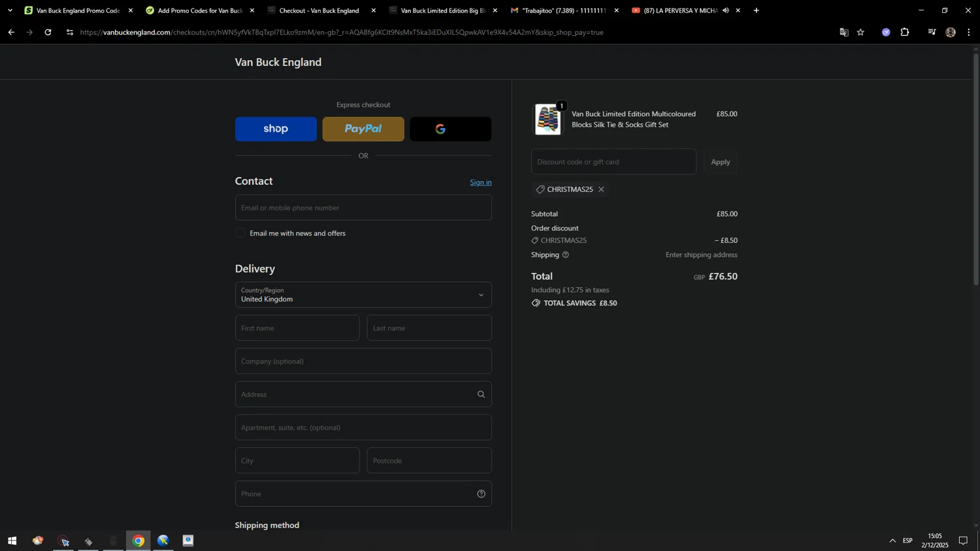Reload the checkout page
The height and width of the screenshot is (551, 980).
click(x=48, y=32)
